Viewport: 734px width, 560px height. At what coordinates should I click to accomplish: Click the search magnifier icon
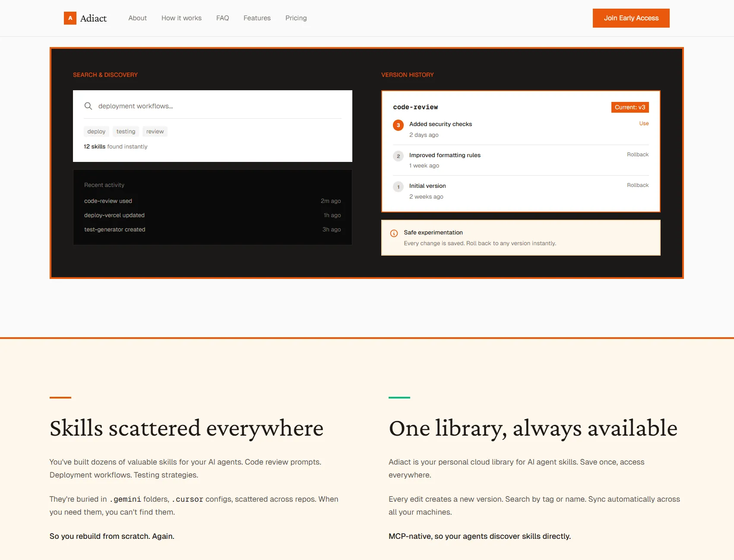point(88,106)
